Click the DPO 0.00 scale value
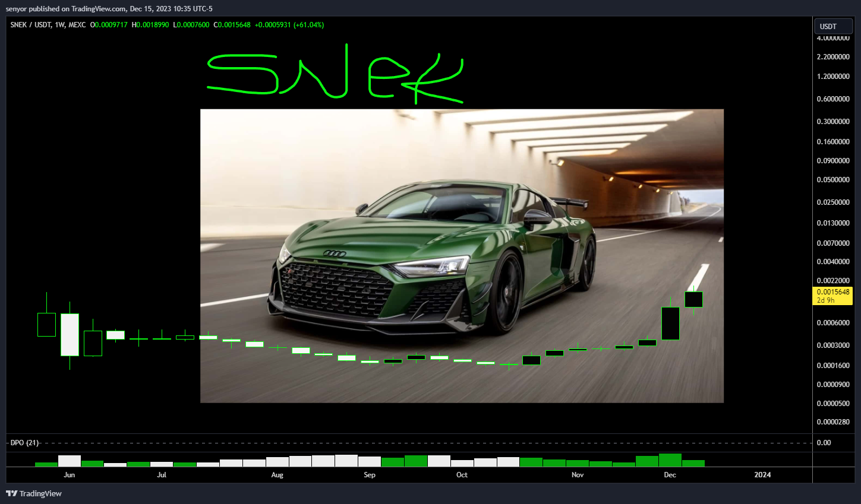The image size is (861, 504). click(824, 443)
